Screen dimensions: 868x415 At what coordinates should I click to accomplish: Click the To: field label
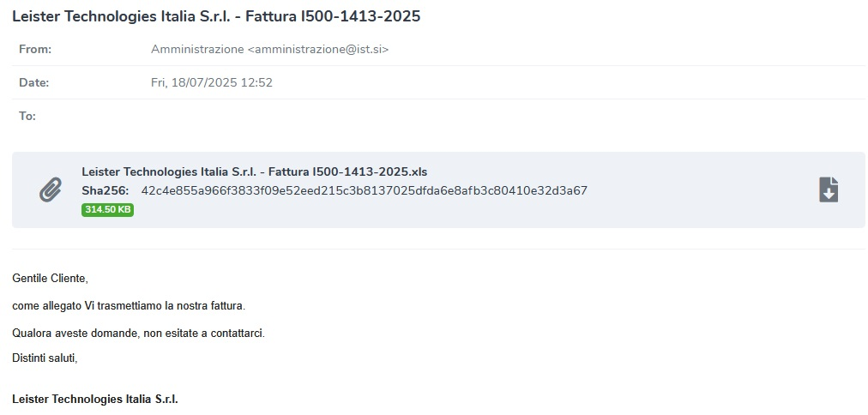point(27,117)
